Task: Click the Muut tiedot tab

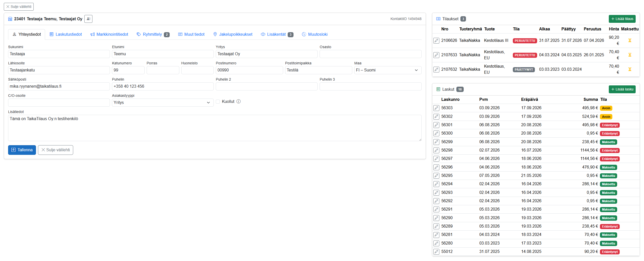Action: point(191,34)
